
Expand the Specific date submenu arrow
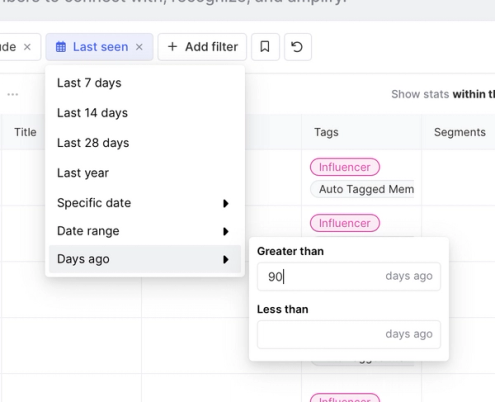(226, 203)
